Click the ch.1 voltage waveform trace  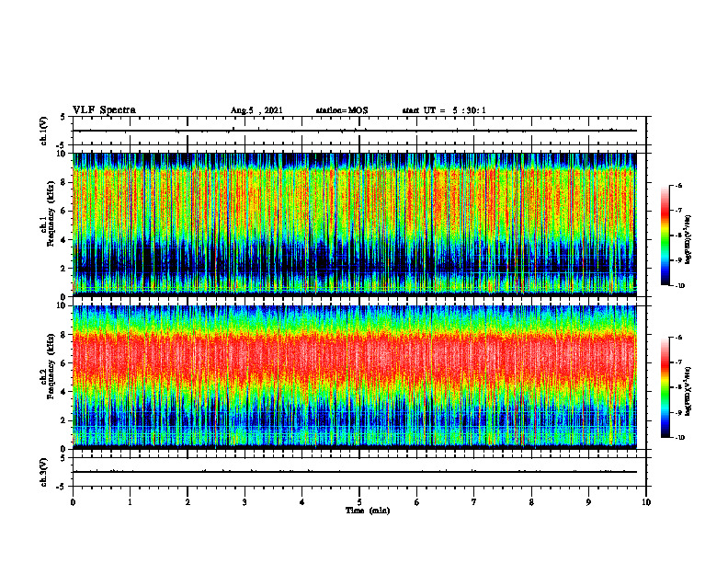[x=355, y=131]
